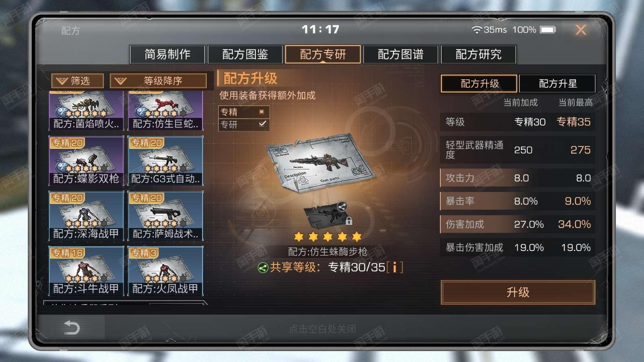Open the 筛选 filter dropdown

77,81
